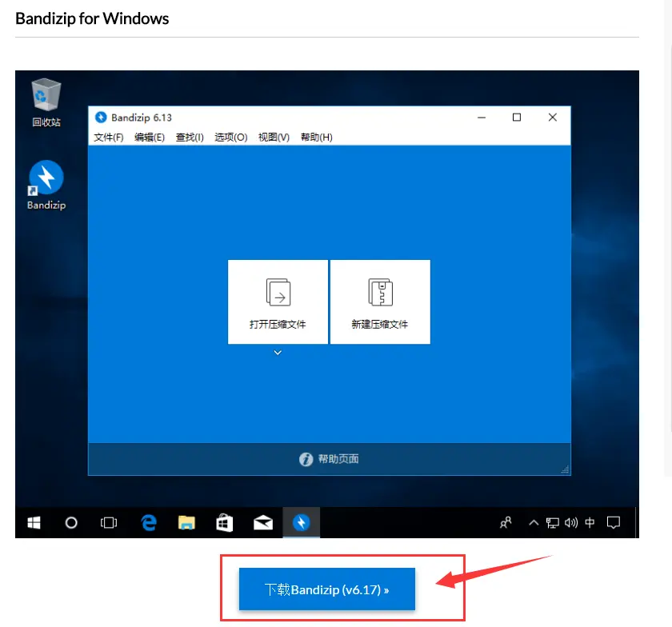Open File Explorer from the taskbar
Screen dimensions: 672x627
[x=186, y=523]
